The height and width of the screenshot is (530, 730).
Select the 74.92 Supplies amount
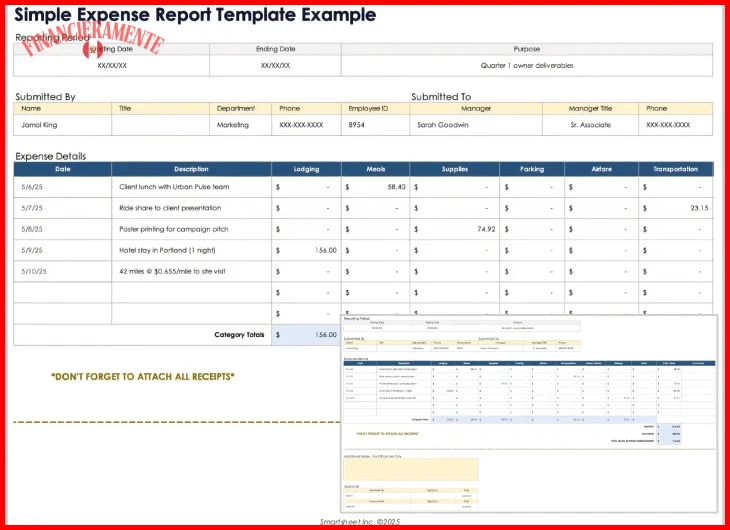454,229
